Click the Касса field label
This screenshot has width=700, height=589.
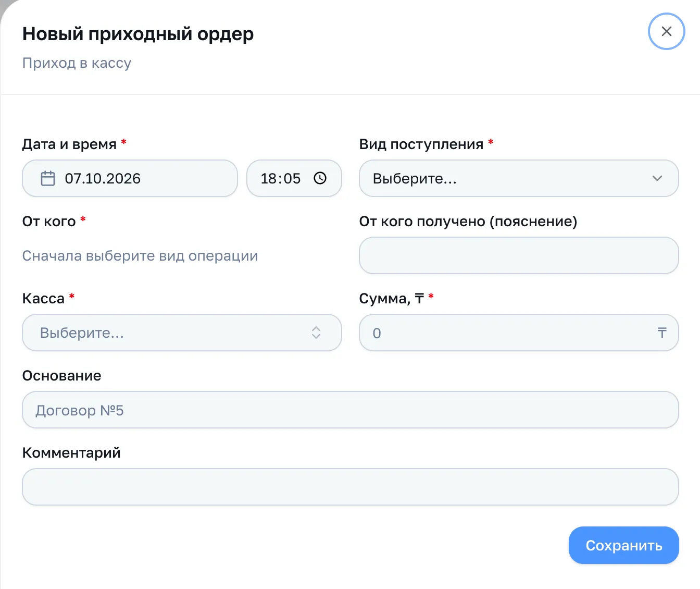[x=43, y=299]
